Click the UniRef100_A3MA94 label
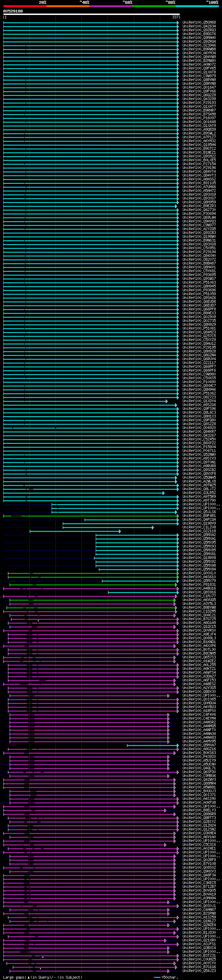 click(199, 898)
